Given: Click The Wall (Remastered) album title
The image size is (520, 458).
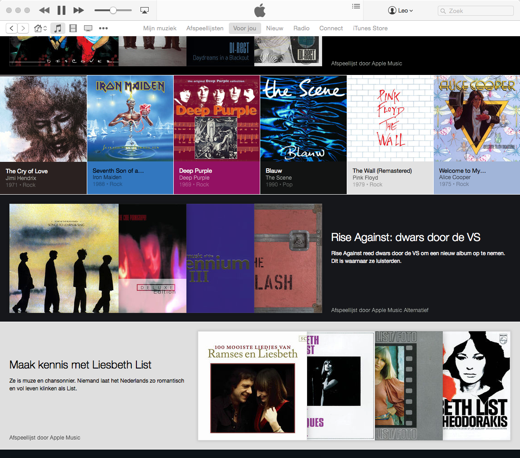Looking at the screenshot, I should (382, 171).
